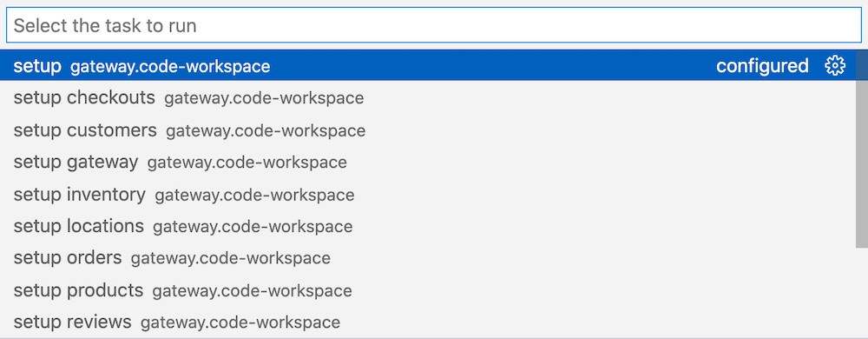Select the 'setup checkouts' task
Screen dimensions: 868x339
[x=428, y=98]
